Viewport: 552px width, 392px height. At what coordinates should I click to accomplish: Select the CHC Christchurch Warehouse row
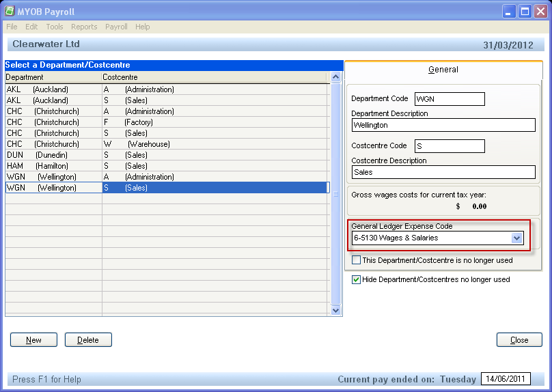167,144
